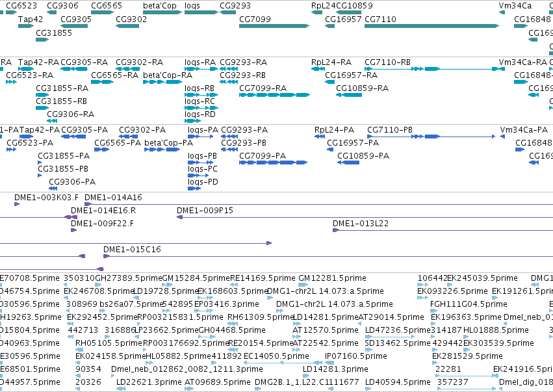Click the DME1-014E16.R BAC label
Viewport: 553px width, 392px height.
[103, 211]
